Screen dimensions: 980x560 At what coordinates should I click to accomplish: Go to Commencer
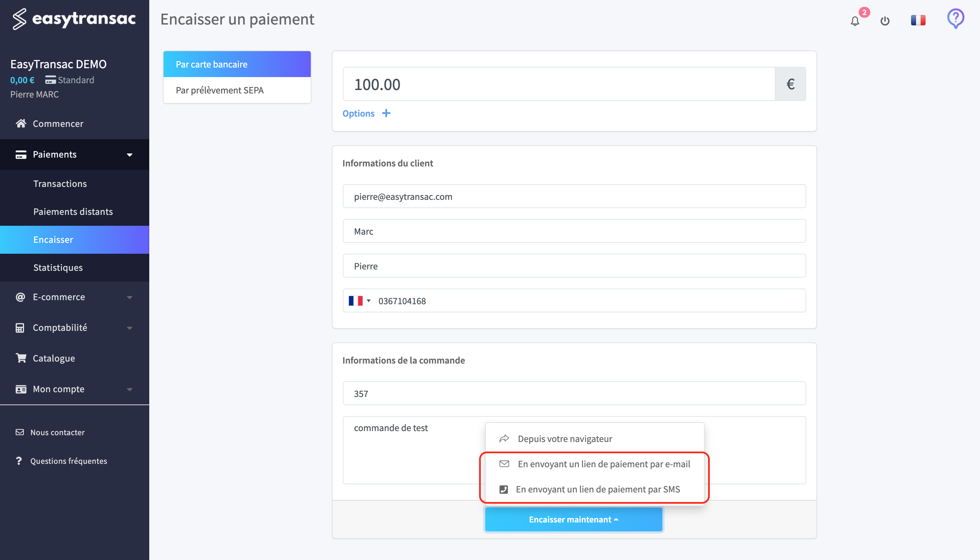click(75, 123)
